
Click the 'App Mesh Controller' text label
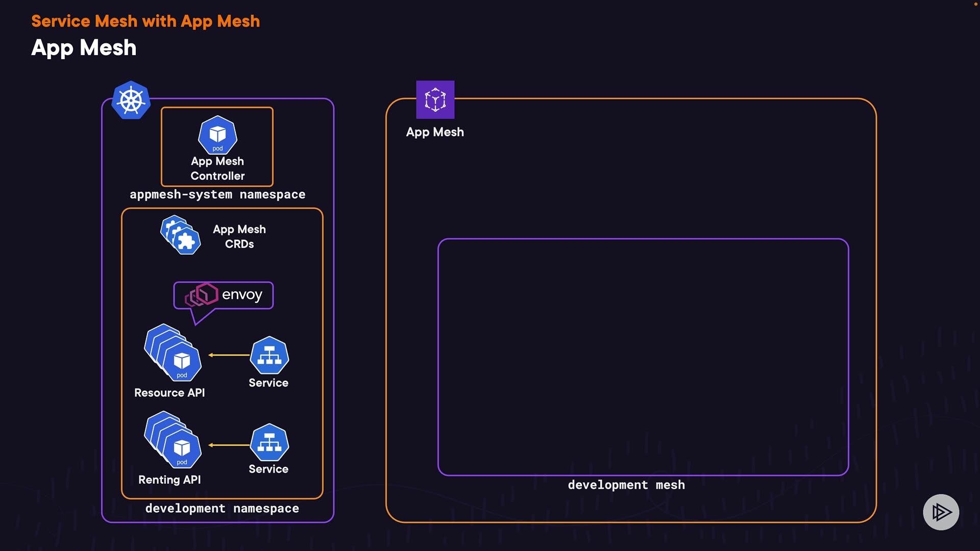[x=217, y=168]
